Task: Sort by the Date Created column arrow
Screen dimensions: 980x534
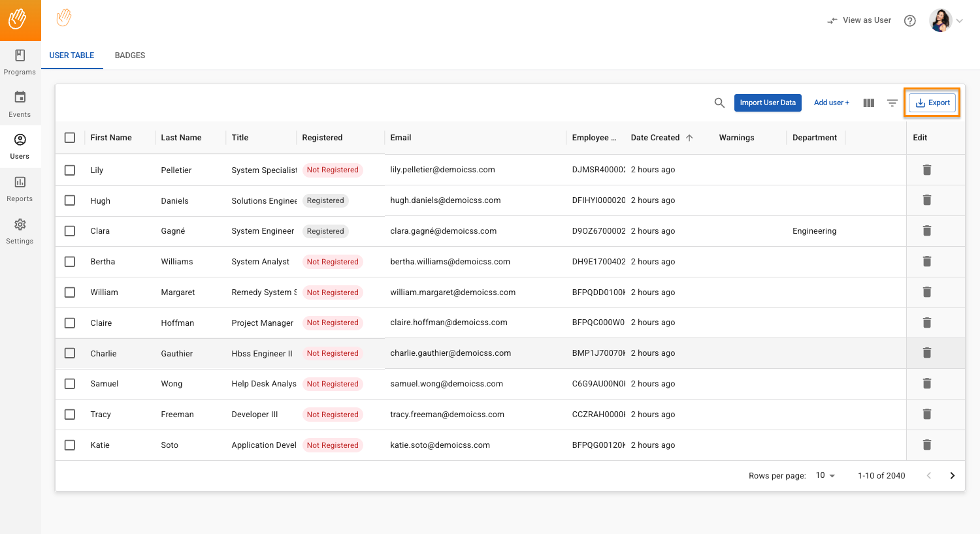Action: click(689, 138)
